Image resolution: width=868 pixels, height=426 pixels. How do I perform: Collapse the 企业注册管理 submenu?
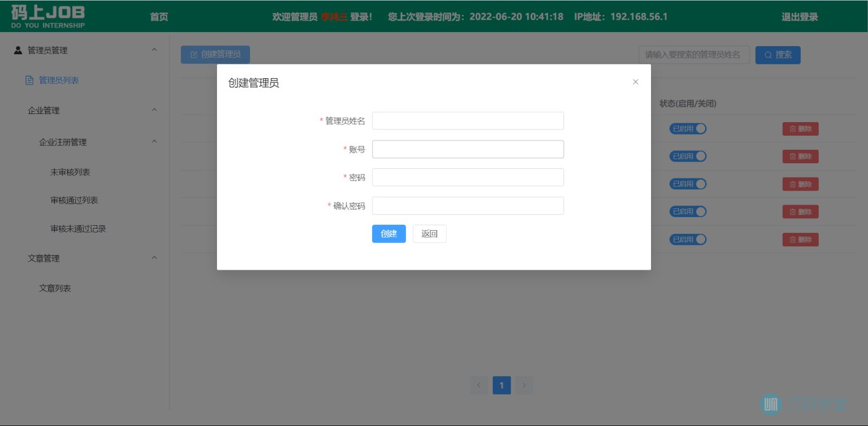154,142
